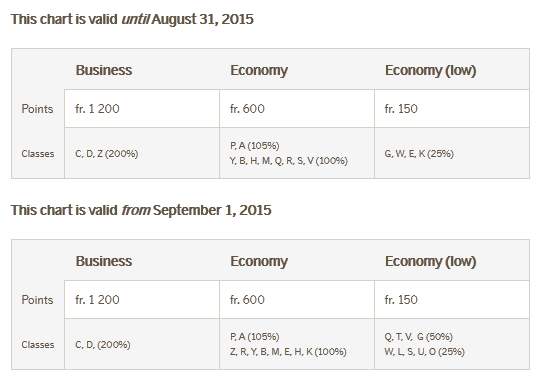This screenshot has height=392, width=545.
Task: Click the 'W, L, S, U, O (25%)' line
Action: pyautogui.click(x=424, y=352)
